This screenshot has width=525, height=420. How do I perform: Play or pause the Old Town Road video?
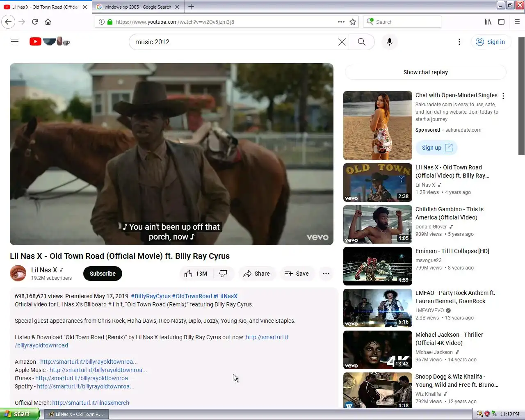(x=171, y=154)
